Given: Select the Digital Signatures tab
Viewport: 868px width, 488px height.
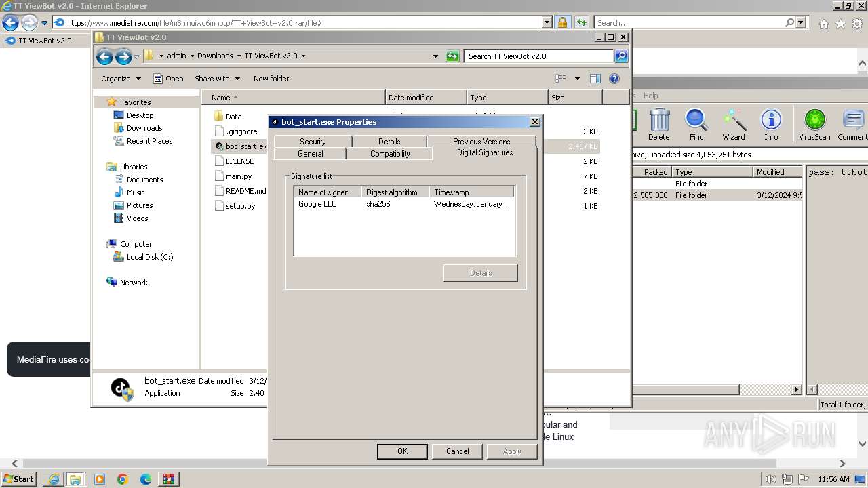Looking at the screenshot, I should (x=485, y=152).
